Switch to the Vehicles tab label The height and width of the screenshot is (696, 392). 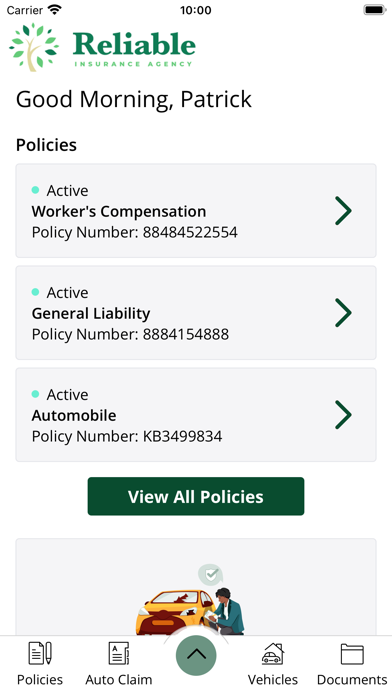tap(273, 680)
